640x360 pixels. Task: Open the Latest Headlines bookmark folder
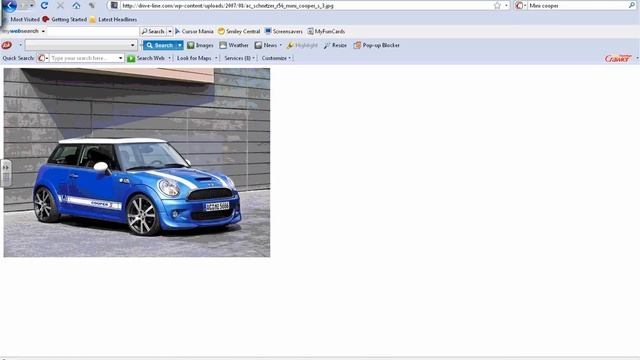(x=113, y=20)
